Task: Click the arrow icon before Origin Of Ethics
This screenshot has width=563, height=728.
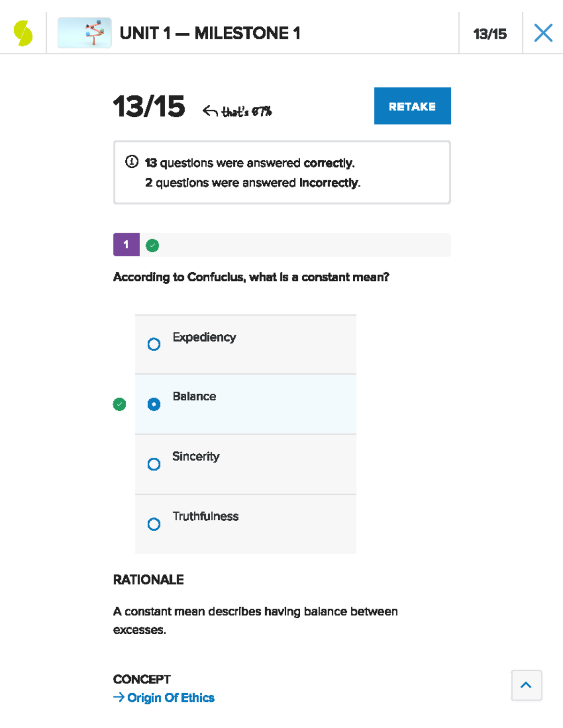Action: 118,698
